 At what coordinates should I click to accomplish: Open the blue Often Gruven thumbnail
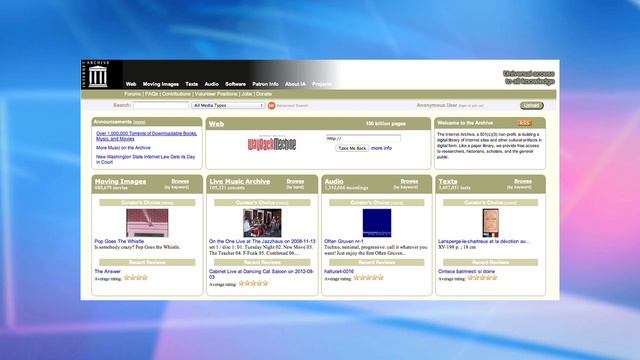377,223
